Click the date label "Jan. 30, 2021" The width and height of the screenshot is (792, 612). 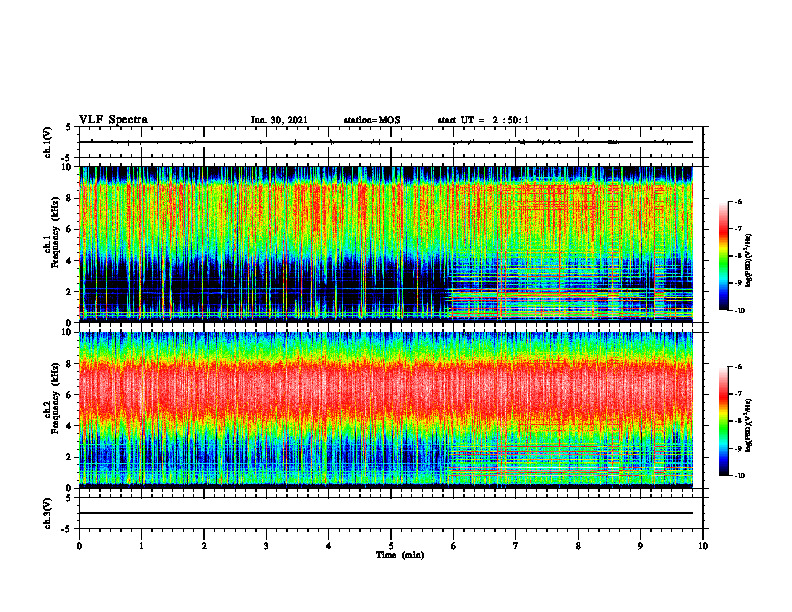pos(279,120)
